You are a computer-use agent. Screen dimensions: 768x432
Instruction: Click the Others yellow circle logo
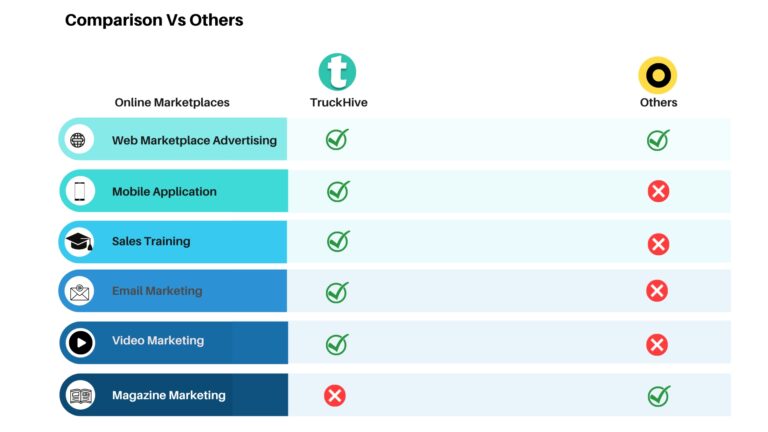[x=658, y=75]
